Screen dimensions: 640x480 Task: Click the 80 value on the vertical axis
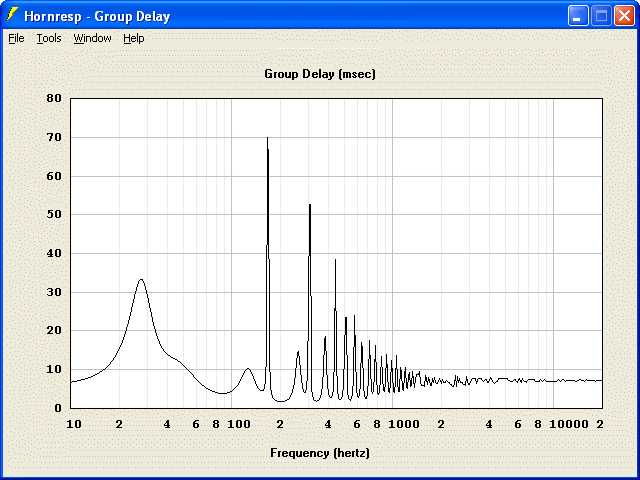pyautogui.click(x=54, y=98)
